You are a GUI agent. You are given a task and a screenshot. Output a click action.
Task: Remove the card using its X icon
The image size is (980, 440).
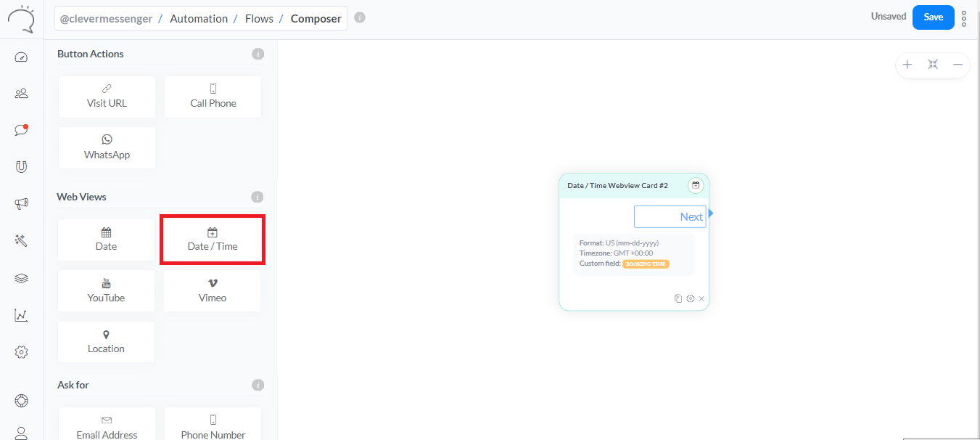701,298
